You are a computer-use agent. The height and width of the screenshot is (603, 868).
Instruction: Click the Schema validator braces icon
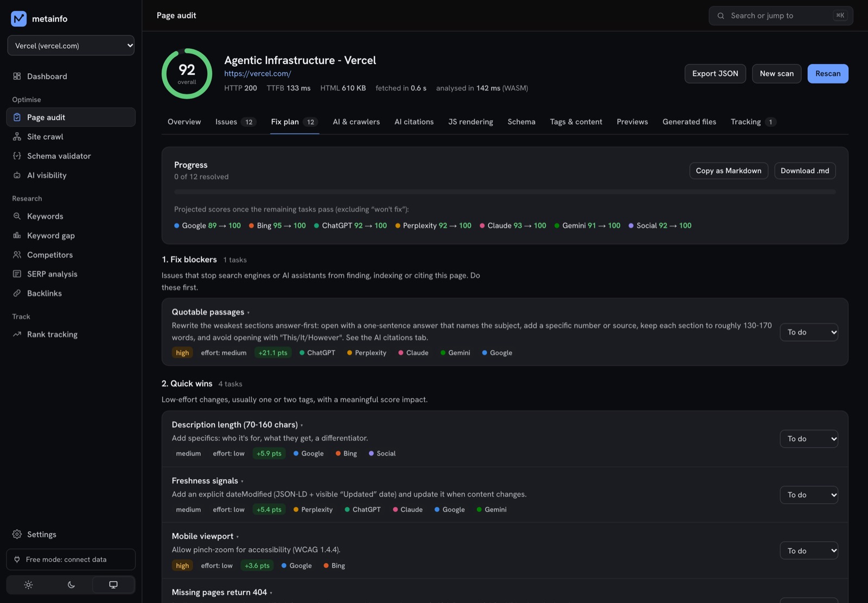pos(17,156)
